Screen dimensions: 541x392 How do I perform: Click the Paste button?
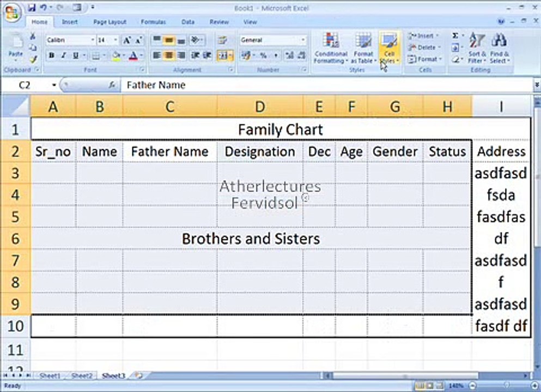[15, 48]
